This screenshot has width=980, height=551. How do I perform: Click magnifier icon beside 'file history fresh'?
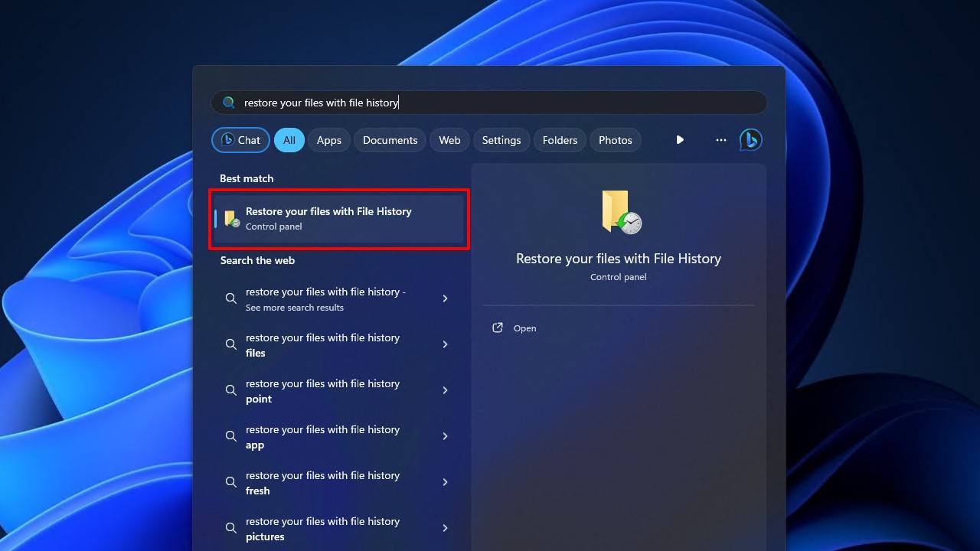click(230, 482)
